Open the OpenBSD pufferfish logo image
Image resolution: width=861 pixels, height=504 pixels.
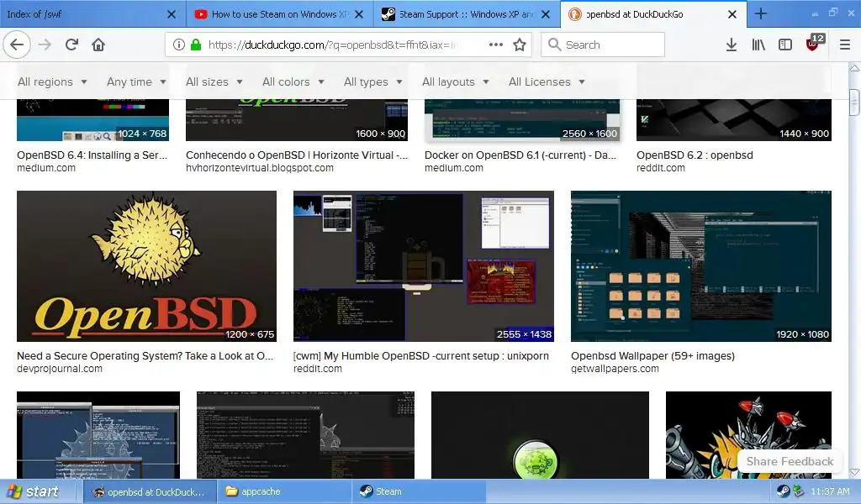click(x=146, y=266)
